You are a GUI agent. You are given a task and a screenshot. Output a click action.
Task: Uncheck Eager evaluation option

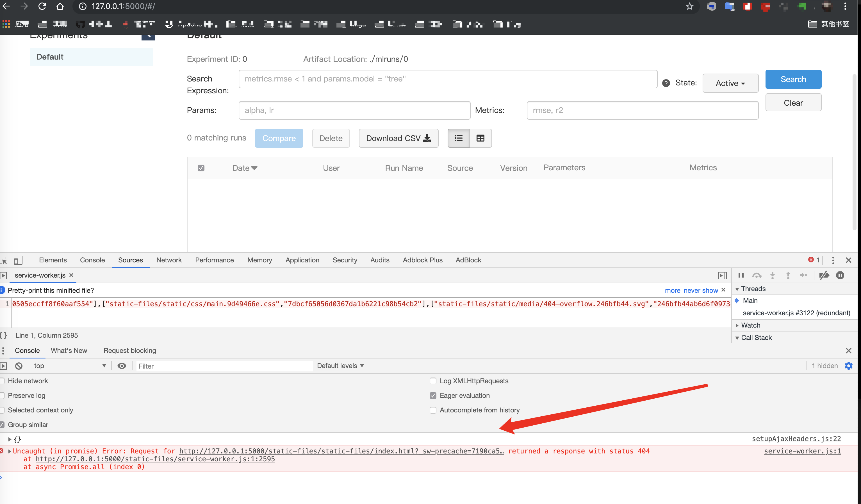point(433,395)
